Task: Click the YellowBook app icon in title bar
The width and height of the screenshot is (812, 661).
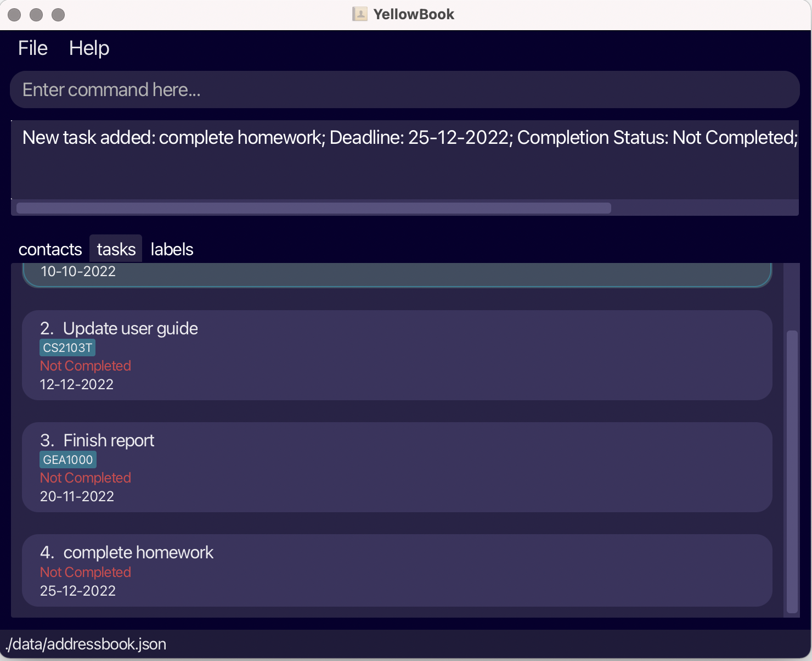Action: pos(360,14)
